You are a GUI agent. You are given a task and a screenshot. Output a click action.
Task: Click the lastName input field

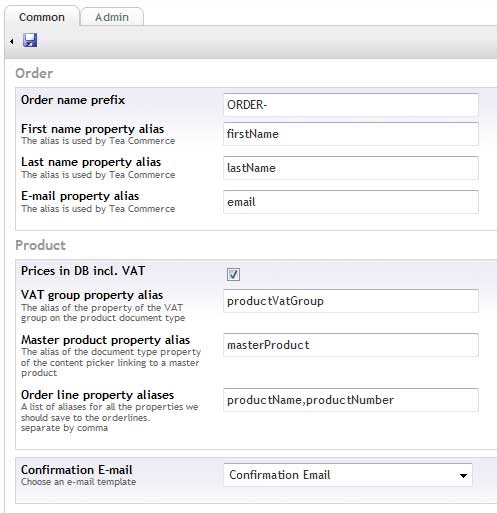tap(351, 168)
